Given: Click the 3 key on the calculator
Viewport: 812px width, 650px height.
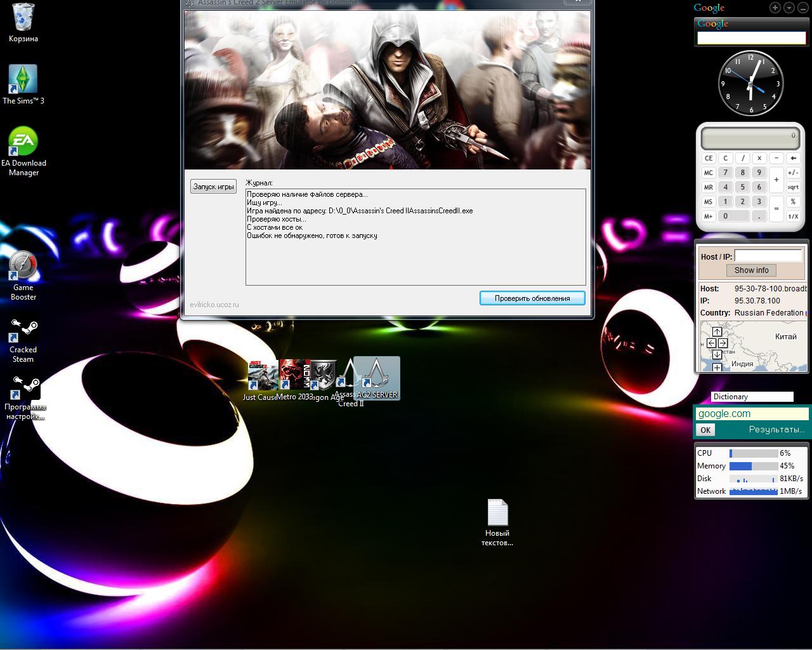Looking at the screenshot, I should (759, 201).
